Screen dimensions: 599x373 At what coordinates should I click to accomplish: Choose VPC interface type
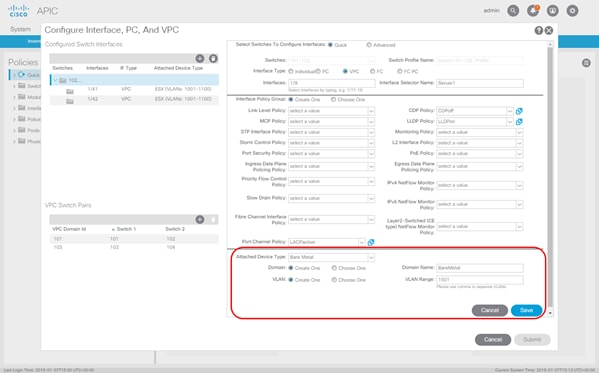click(345, 71)
